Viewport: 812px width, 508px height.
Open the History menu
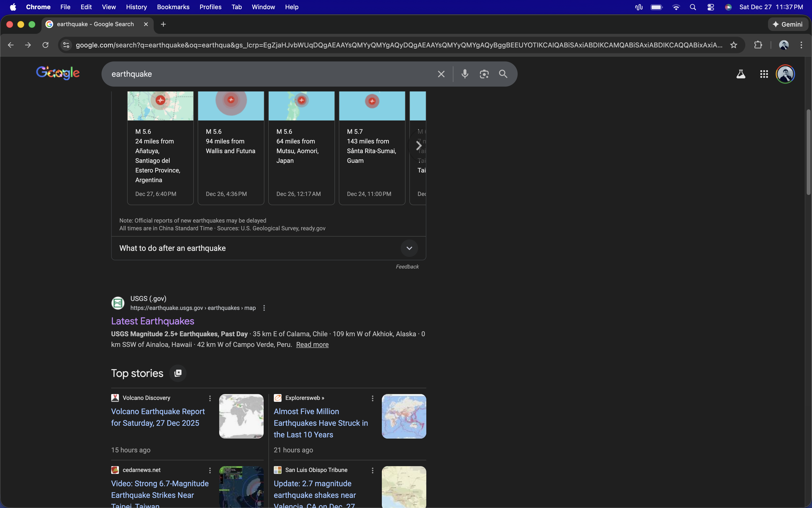tap(136, 7)
